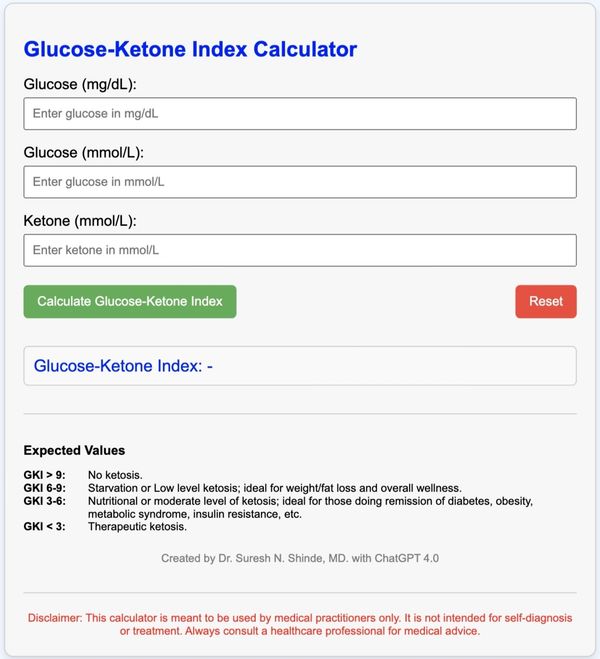Select the Ketone mmol/L text field
Screen dimensions: 600x659
(x=300, y=250)
